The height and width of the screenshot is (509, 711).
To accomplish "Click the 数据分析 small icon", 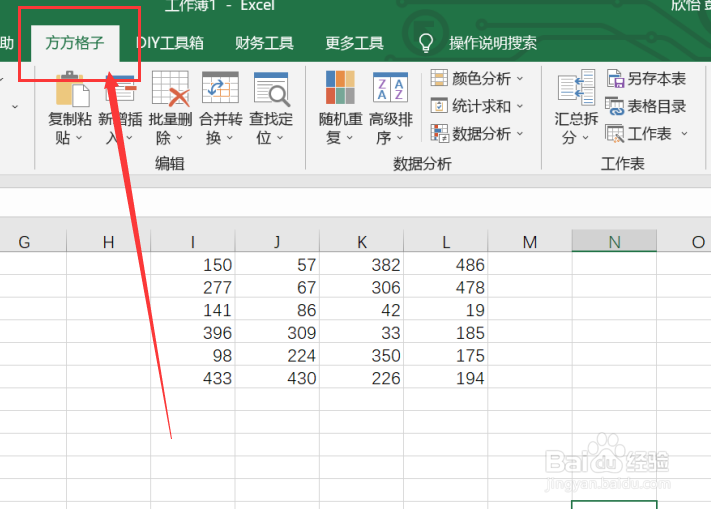I will [x=439, y=133].
